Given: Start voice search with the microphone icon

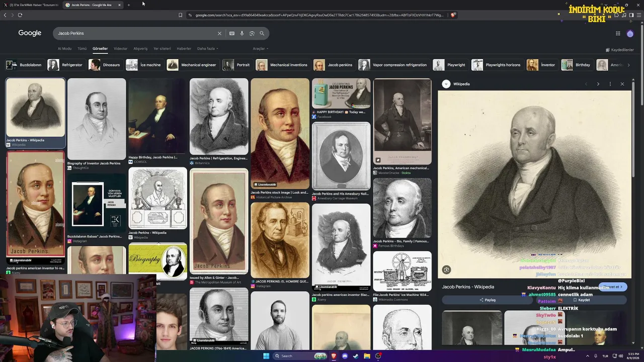Looking at the screenshot, I should point(242,33).
